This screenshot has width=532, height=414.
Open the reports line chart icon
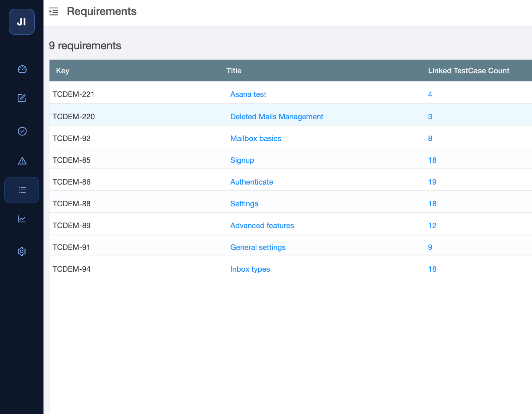coord(22,219)
